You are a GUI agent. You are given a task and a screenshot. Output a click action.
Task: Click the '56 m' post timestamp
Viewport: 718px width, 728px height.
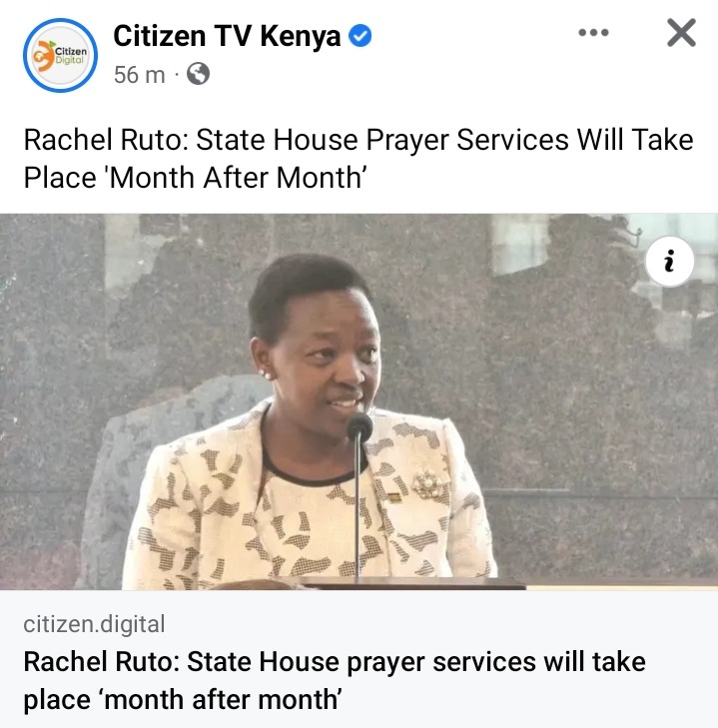140,74
